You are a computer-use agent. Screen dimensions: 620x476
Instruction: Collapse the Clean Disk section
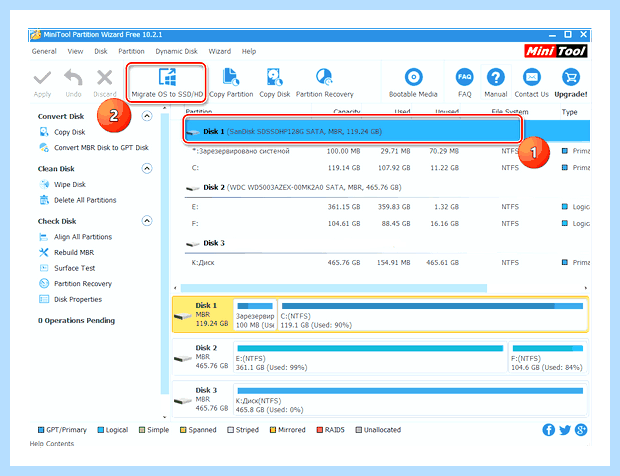coord(147,168)
